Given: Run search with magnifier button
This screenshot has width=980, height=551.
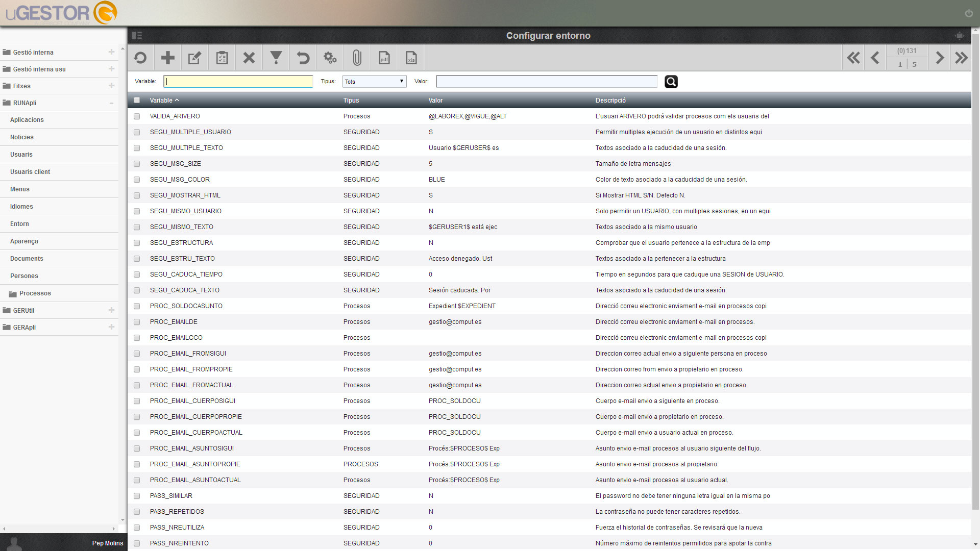Looking at the screenshot, I should pyautogui.click(x=671, y=82).
